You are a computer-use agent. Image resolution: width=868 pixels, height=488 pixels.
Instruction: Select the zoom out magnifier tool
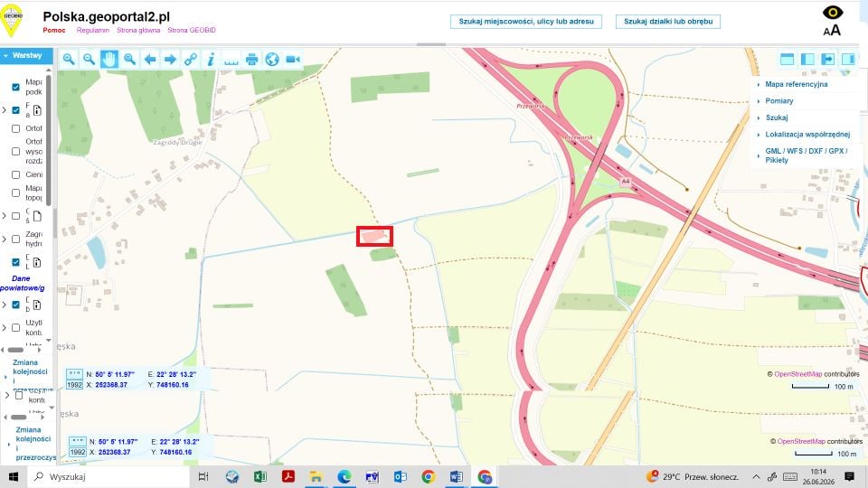coord(89,60)
